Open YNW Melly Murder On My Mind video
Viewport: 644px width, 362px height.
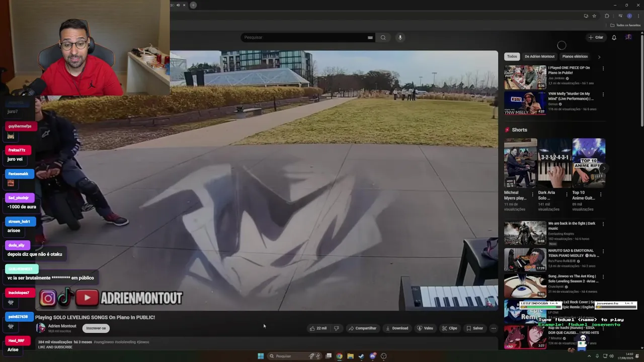[x=525, y=103]
